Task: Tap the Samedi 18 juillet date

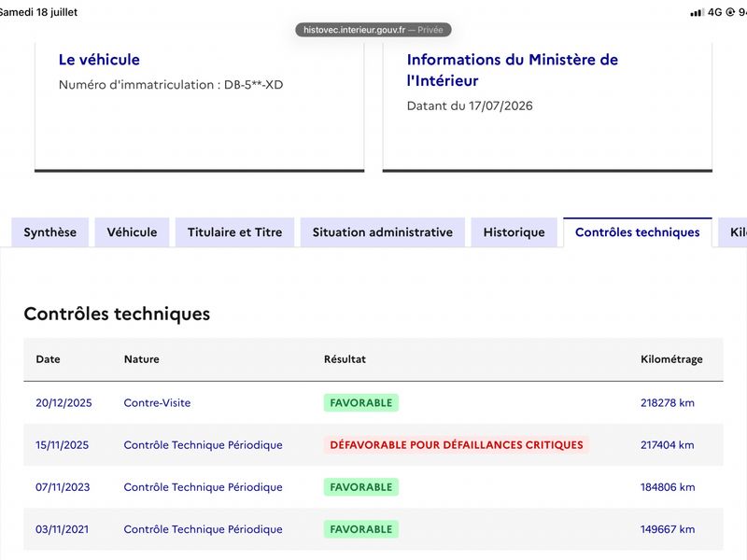Action: [38, 12]
